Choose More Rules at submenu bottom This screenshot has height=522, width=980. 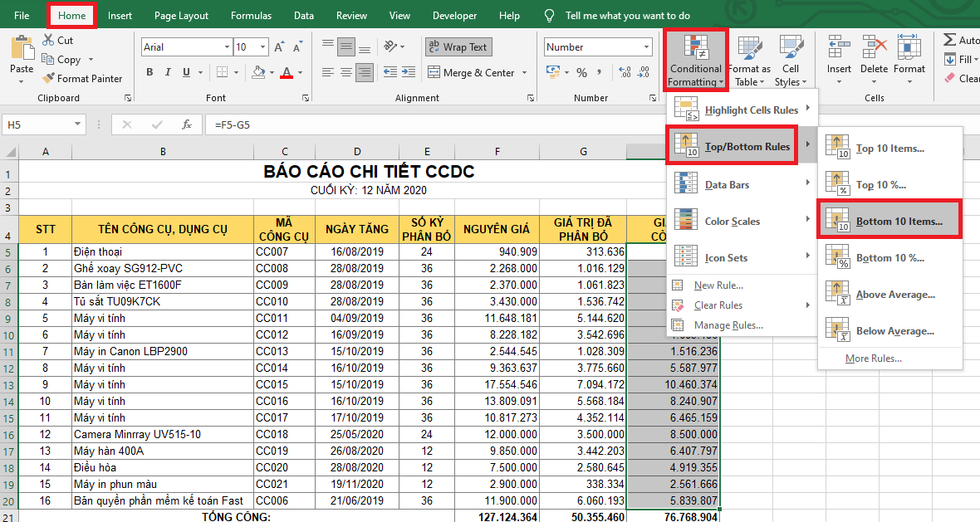[873, 359]
